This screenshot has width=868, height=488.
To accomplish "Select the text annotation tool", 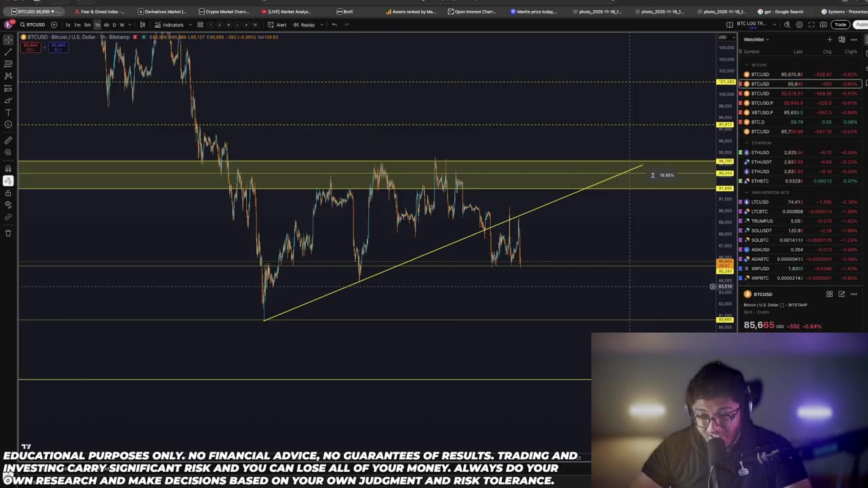I will click(8, 113).
